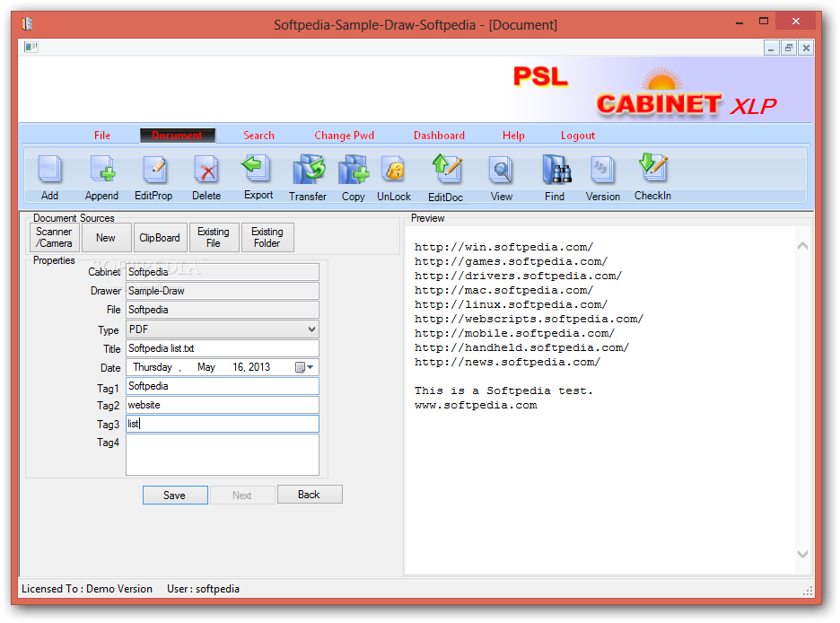Click the Transfer icon
This screenshot has width=840, height=623.
click(308, 170)
